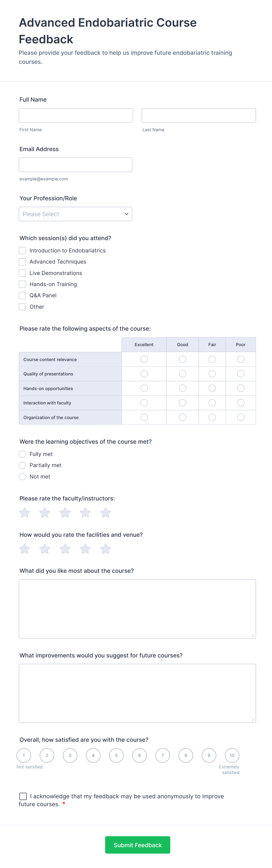Click the improvements suggestion text area
The width and height of the screenshot is (272, 868).
pos(137,693)
